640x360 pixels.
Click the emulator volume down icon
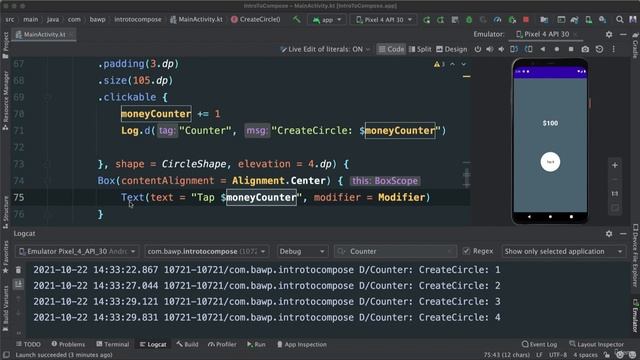point(501,49)
